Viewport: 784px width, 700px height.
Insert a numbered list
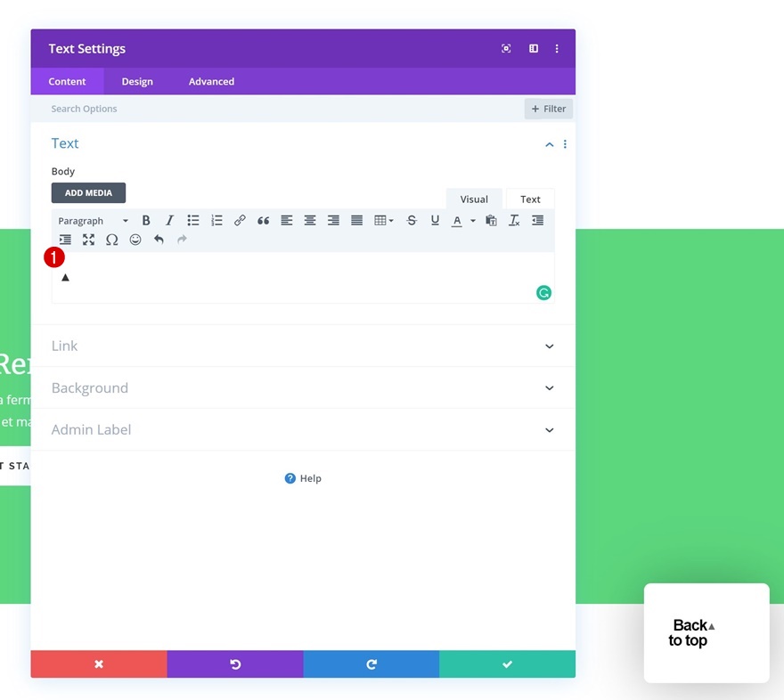[216, 220]
